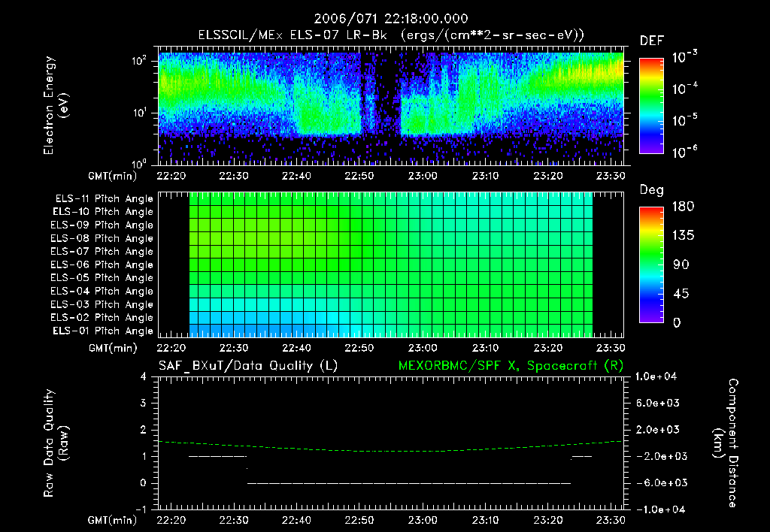Click 4 on the raw data quality axis
Viewport: 770px width, 532px height.
(144, 376)
